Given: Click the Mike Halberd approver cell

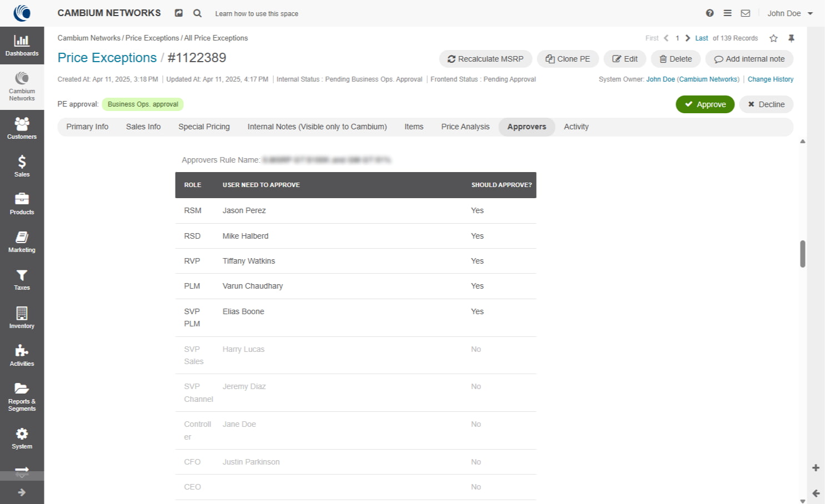Looking at the screenshot, I should tap(246, 236).
